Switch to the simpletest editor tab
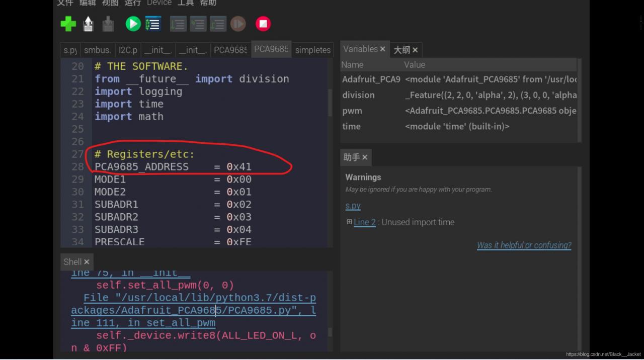This screenshot has height=360, width=644. pyautogui.click(x=312, y=50)
